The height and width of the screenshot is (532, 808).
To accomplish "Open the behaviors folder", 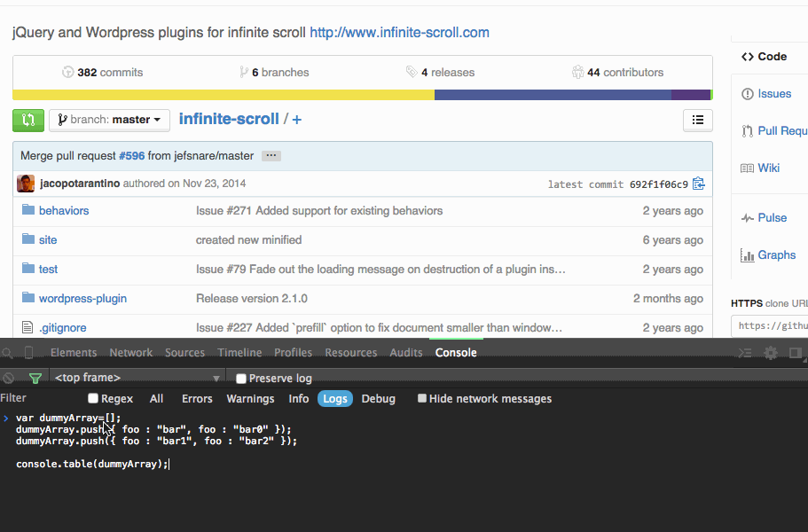I will point(64,211).
